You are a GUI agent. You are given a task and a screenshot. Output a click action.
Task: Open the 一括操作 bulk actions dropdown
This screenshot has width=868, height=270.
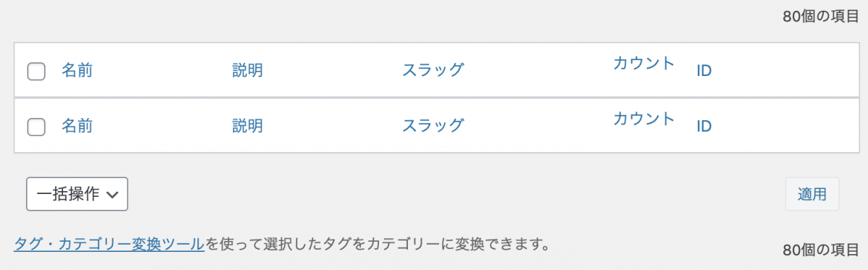pos(77,194)
